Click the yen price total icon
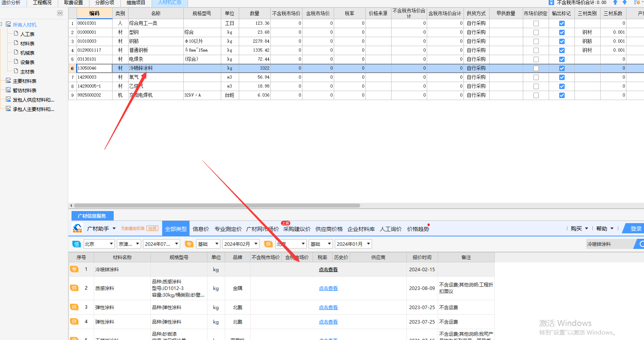This screenshot has width=644, height=340. pyautogui.click(x=551, y=2)
